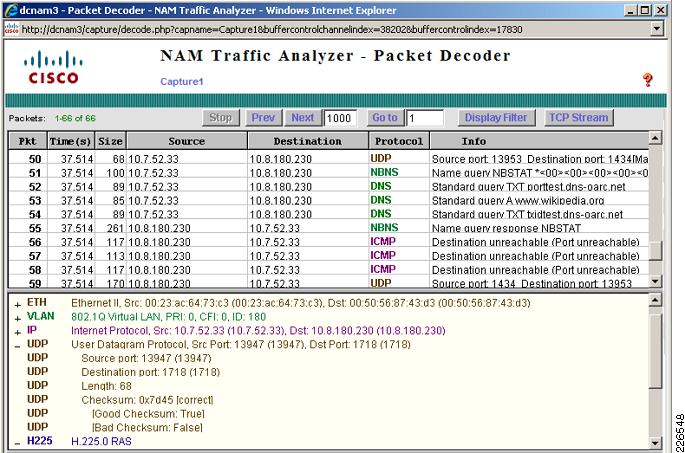
Task: Click the Next button
Action: click(x=303, y=118)
